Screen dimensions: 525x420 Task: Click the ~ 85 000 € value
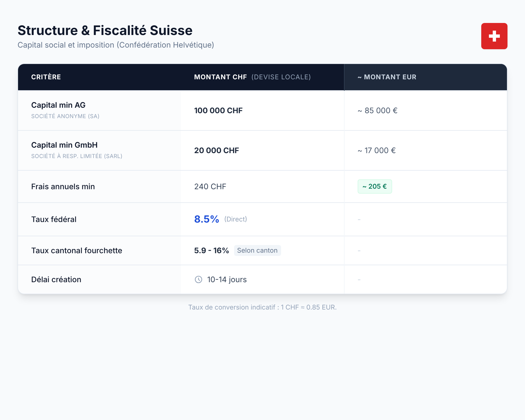pyautogui.click(x=377, y=110)
